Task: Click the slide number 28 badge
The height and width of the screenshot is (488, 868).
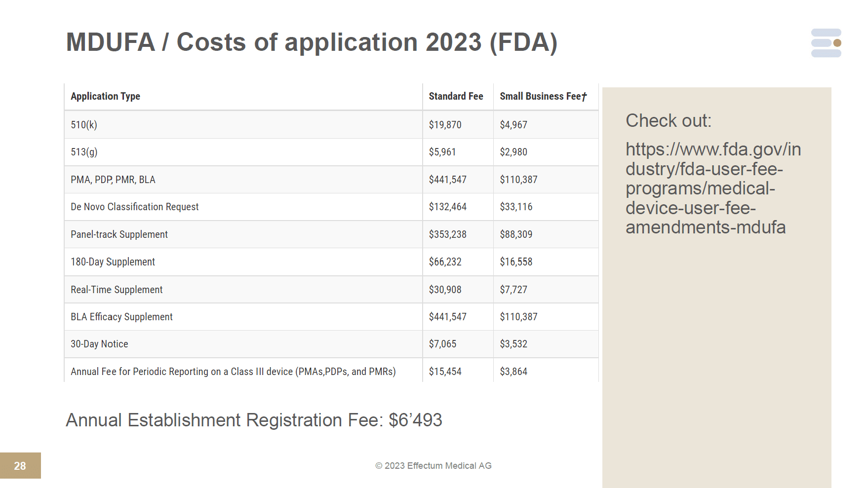Action: pos(20,466)
